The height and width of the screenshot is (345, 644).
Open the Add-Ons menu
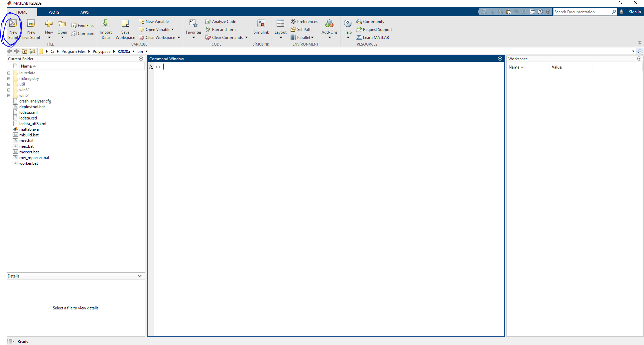pyautogui.click(x=329, y=29)
